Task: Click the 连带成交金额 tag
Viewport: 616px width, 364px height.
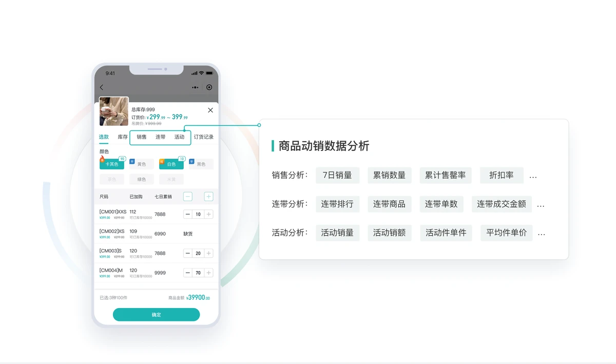Action: point(502,204)
